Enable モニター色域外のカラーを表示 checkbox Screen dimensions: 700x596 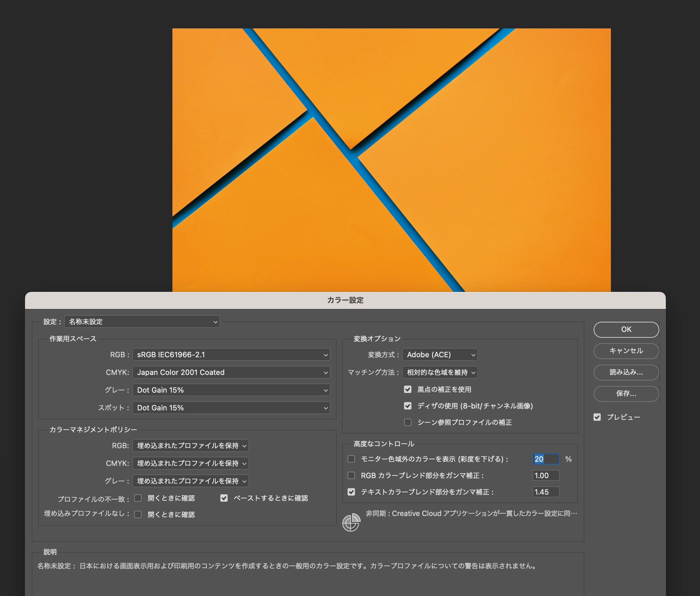(351, 459)
